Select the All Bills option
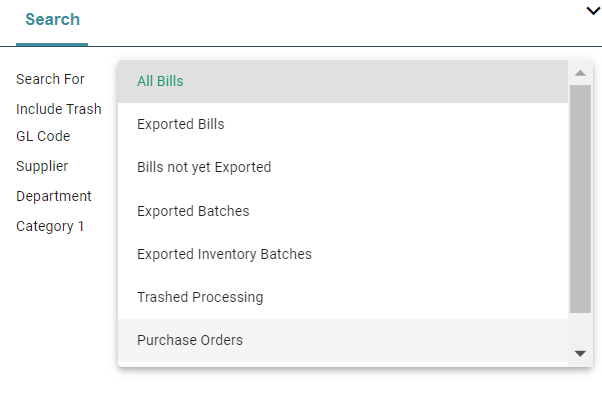This screenshot has width=602, height=413. pos(160,81)
